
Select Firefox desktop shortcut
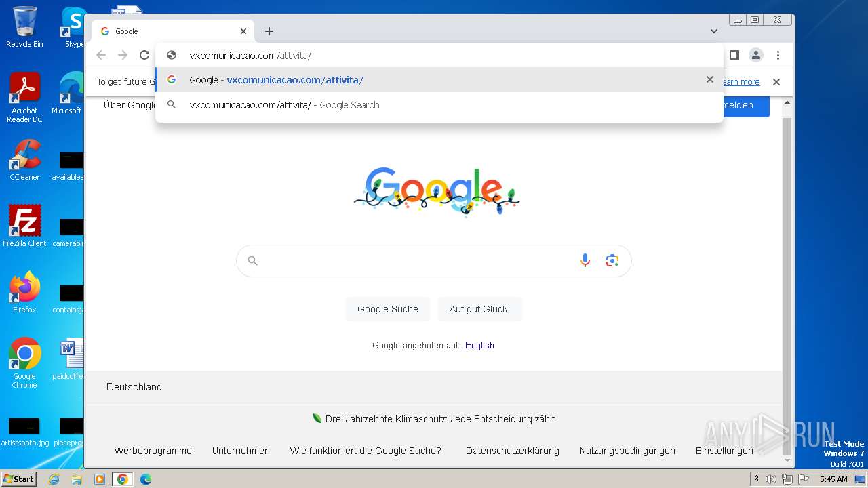[x=24, y=293]
